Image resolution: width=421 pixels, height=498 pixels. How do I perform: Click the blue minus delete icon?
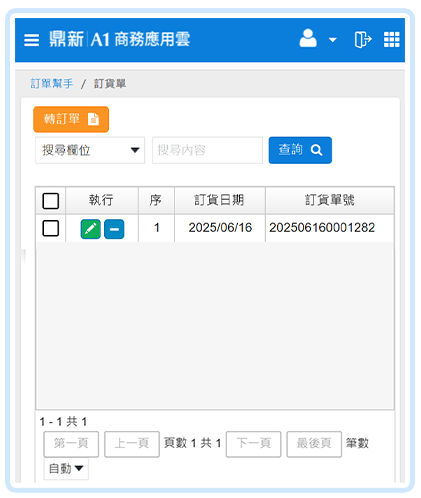click(x=114, y=229)
